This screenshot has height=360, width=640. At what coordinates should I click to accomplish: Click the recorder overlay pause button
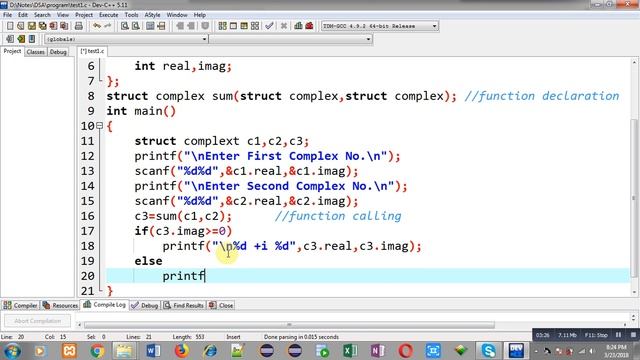pos(619,335)
